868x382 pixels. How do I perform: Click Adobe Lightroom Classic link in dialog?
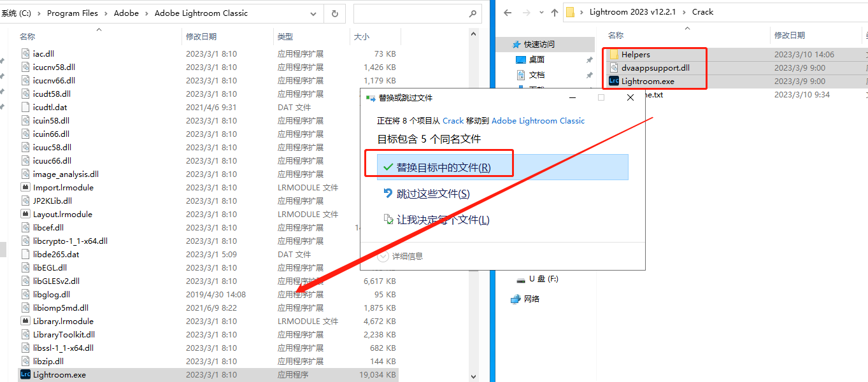pos(538,120)
